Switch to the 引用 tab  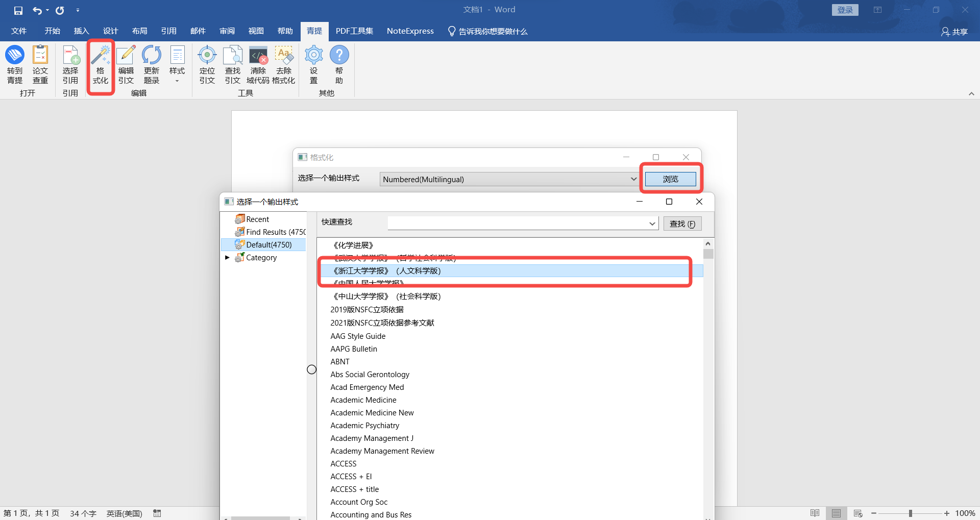click(x=169, y=31)
